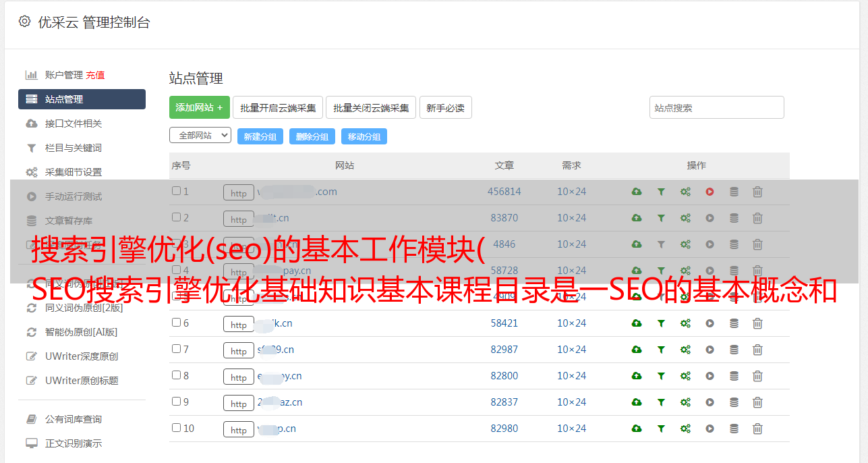Click the play icon in row 8
This screenshot has width=868, height=463.
[710, 376]
